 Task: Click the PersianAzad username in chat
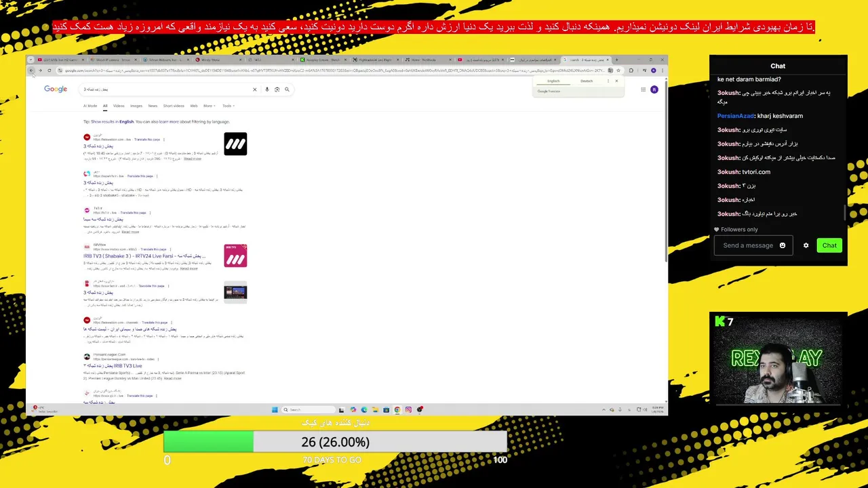coord(736,116)
